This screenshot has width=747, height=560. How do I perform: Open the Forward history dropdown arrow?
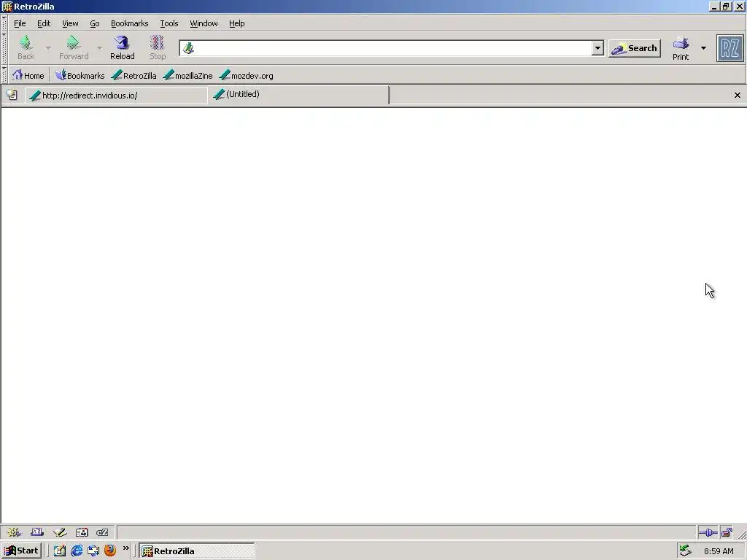99,47
